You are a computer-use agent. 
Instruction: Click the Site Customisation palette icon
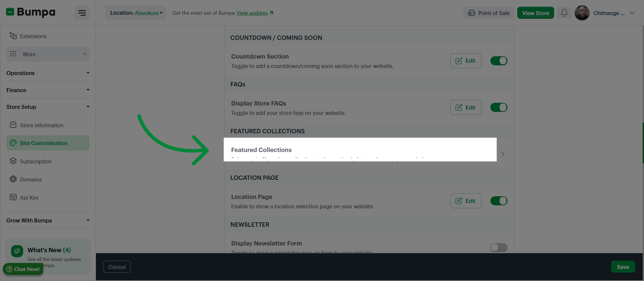click(x=13, y=143)
